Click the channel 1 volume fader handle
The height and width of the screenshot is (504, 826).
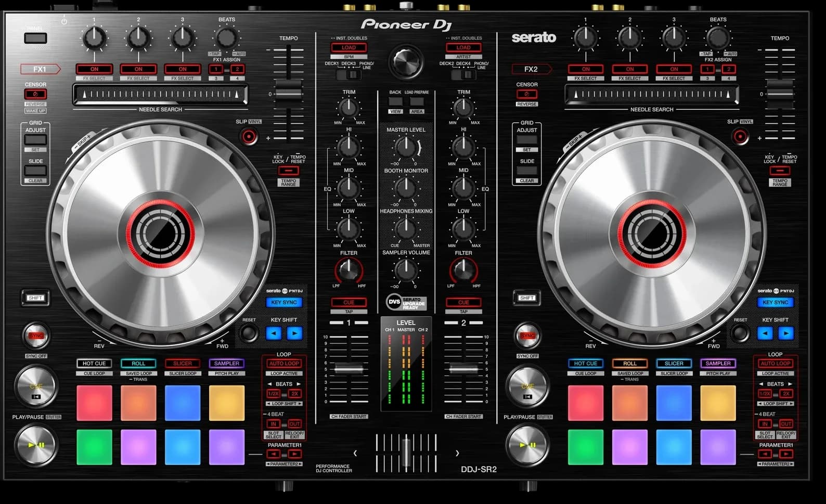[x=349, y=369]
